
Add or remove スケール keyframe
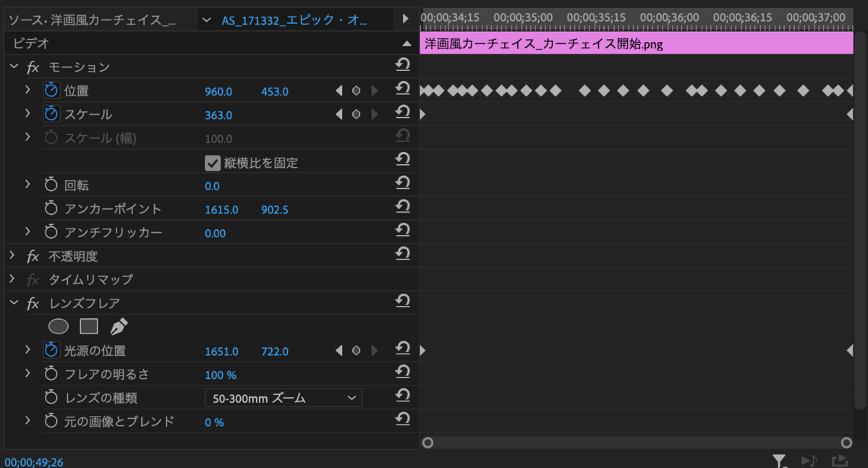click(356, 114)
